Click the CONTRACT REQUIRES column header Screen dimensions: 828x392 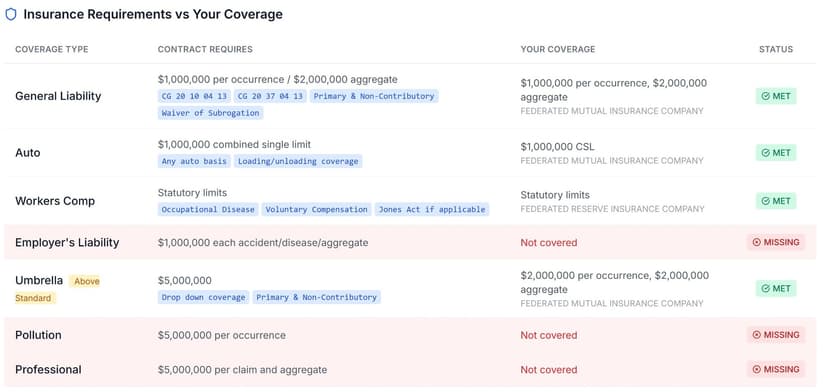tap(205, 50)
